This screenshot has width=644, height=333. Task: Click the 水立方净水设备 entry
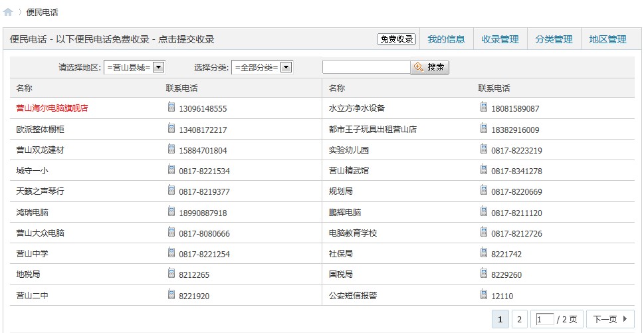356,108
